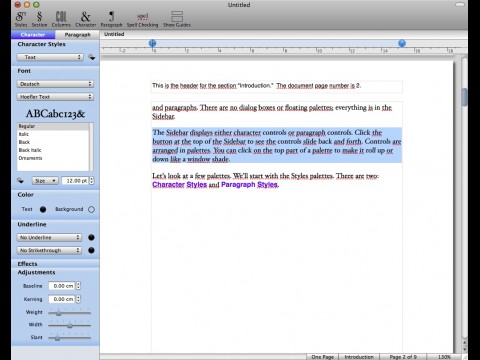Open the strikethrough color well
The width and height of the screenshot is (480, 360).
click(x=91, y=250)
